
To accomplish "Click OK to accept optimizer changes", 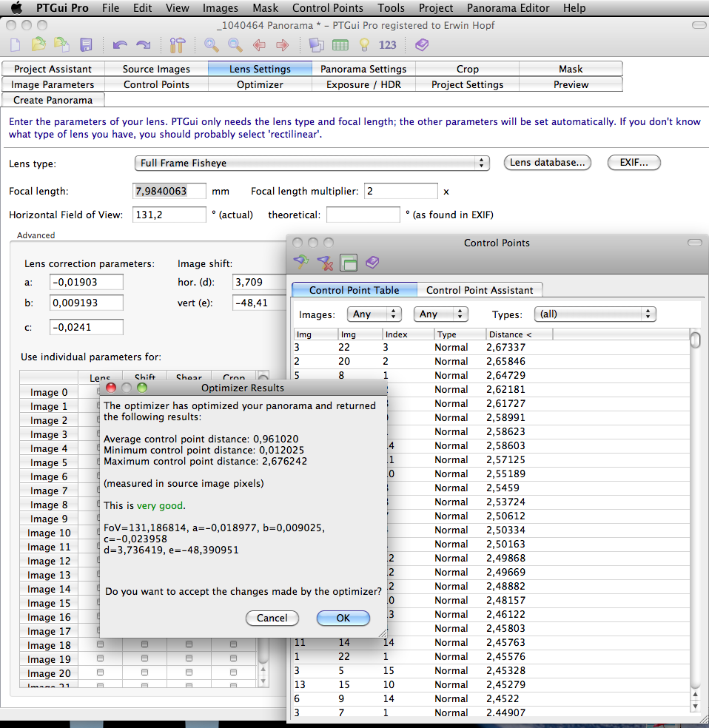I will 343,618.
